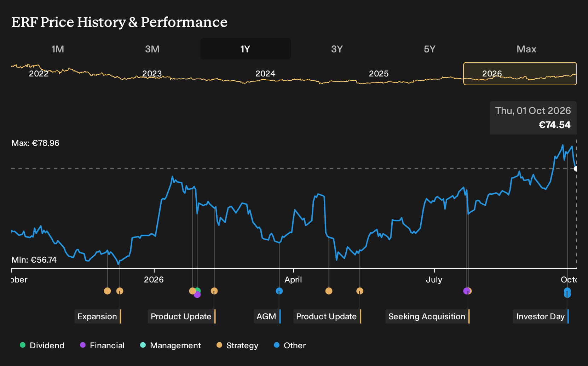Image resolution: width=588 pixels, height=366 pixels.
Task: Click the Max: €78.96 label
Action: coord(35,143)
